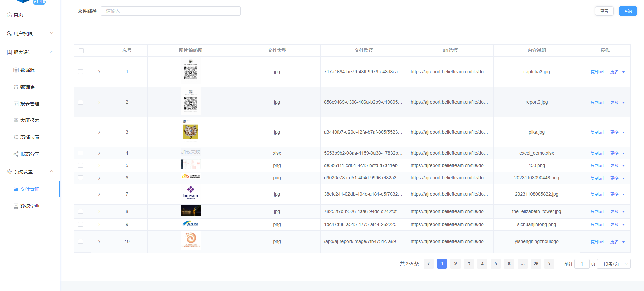
Task: Copy url for report6.jpg row
Action: [597, 103]
